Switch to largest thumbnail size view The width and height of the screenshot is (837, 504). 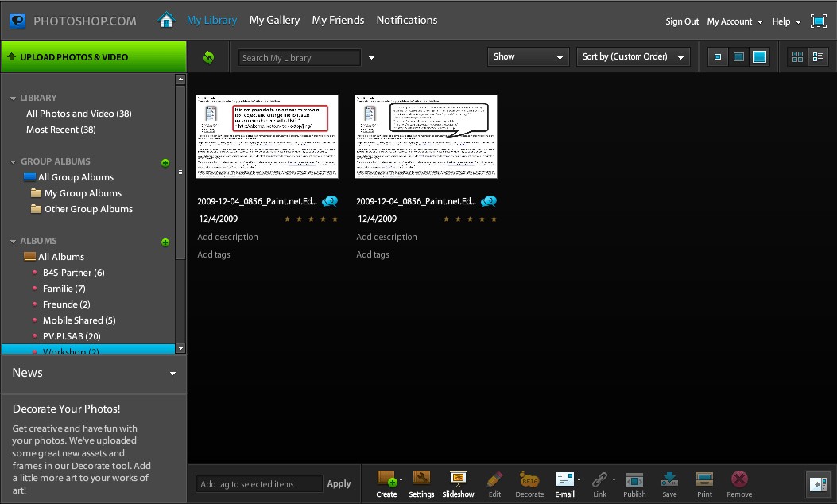[x=761, y=56]
